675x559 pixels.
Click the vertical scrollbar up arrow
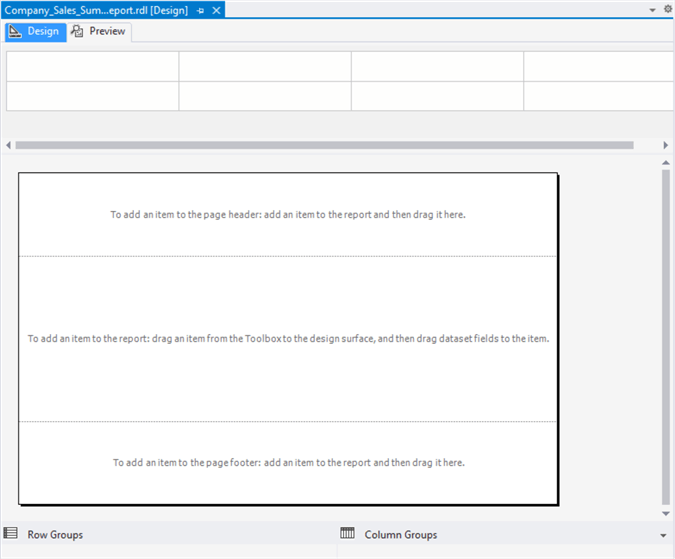(666, 163)
